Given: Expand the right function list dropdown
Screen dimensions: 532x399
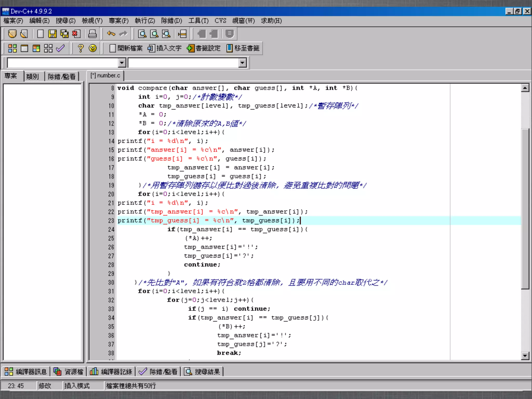Looking at the screenshot, I should tap(242, 63).
